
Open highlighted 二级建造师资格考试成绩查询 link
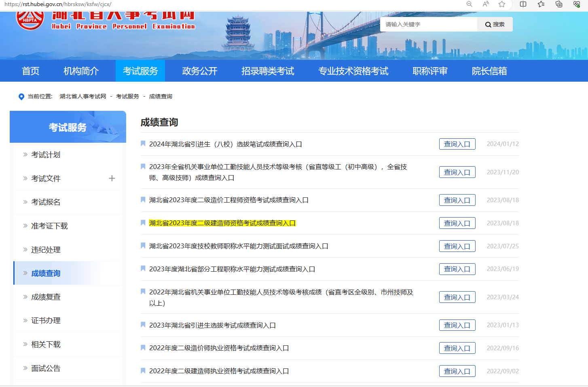[222, 223]
